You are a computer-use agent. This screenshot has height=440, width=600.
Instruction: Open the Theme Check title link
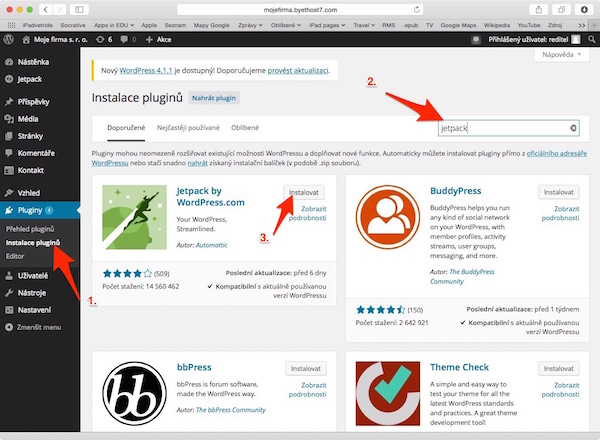coord(459,367)
